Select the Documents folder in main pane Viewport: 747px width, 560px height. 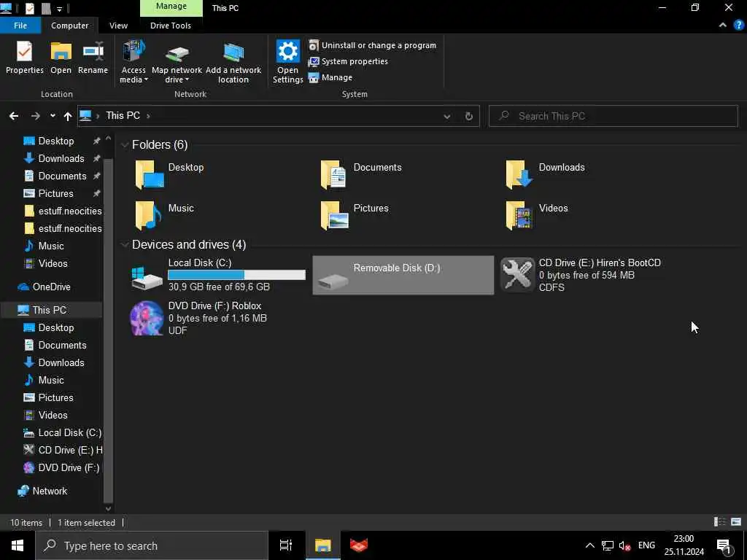click(x=361, y=174)
